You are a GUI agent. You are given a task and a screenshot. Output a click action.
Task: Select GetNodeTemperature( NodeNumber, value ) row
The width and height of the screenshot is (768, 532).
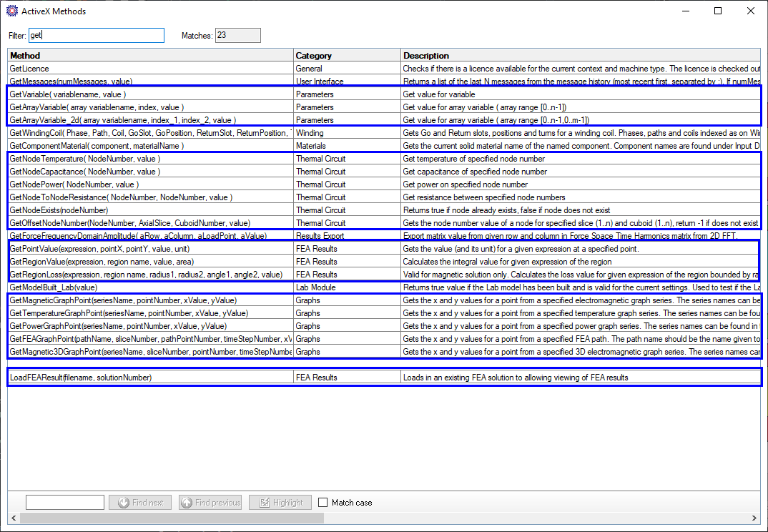click(384, 159)
